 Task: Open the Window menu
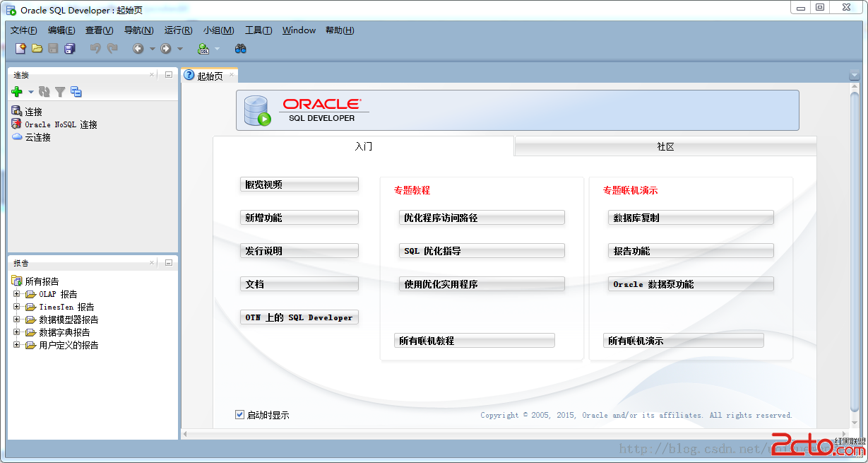[x=299, y=30]
